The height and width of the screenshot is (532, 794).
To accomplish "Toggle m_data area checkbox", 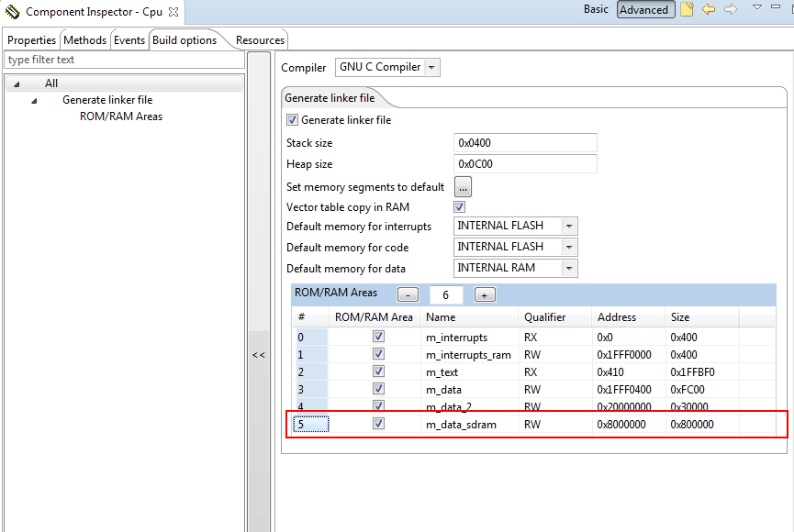I will point(378,389).
